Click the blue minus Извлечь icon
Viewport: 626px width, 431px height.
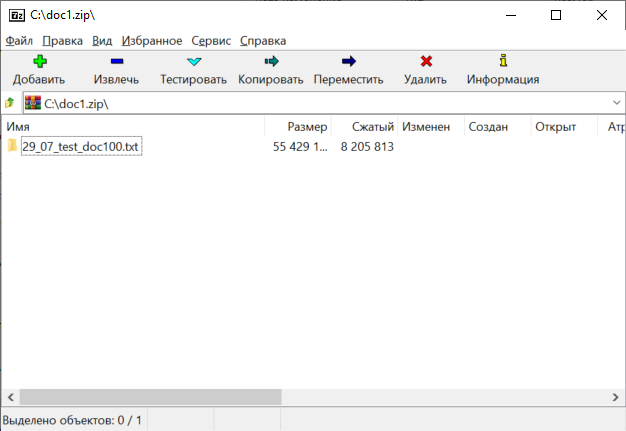click(117, 61)
